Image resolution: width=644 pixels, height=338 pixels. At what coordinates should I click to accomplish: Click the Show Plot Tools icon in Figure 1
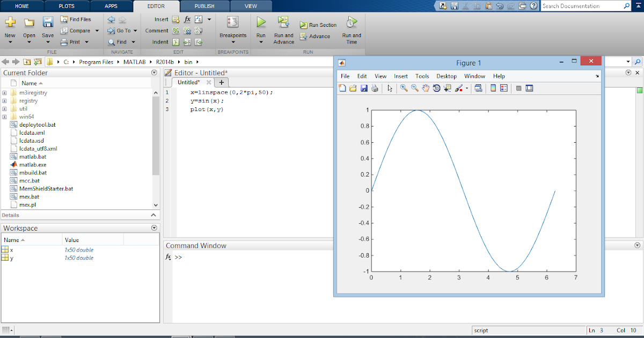click(x=530, y=88)
